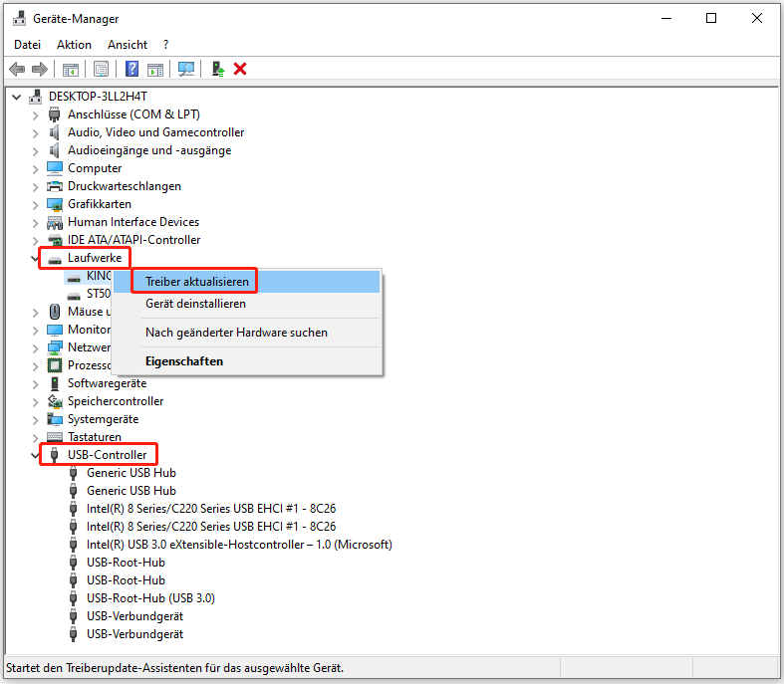Click the Anschlüsse (COM & LPT) port icon
Viewport: 784px width, 684px height.
point(55,114)
